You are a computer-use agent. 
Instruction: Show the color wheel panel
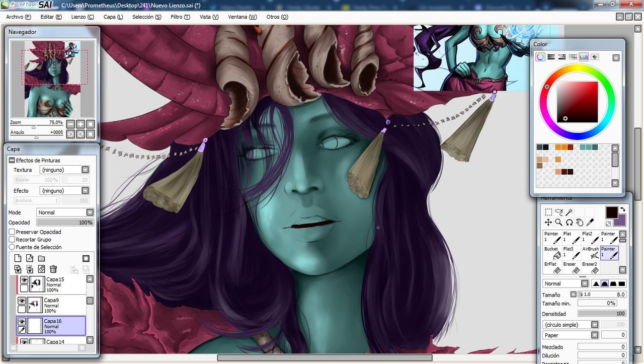click(540, 57)
